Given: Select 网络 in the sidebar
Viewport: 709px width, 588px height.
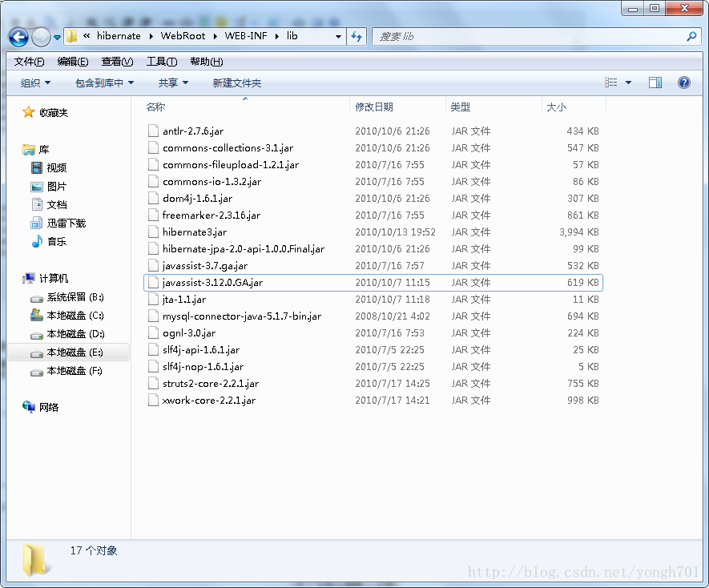Looking at the screenshot, I should tap(41, 407).
